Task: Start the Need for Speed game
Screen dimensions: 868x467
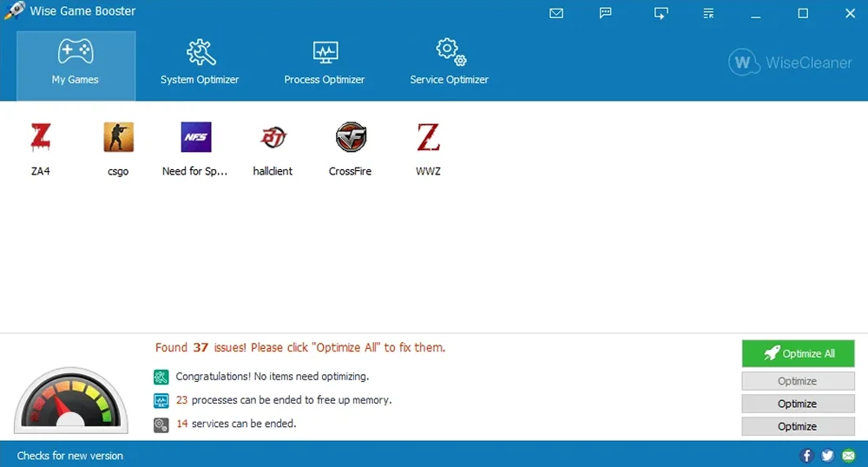Action: coord(195,138)
